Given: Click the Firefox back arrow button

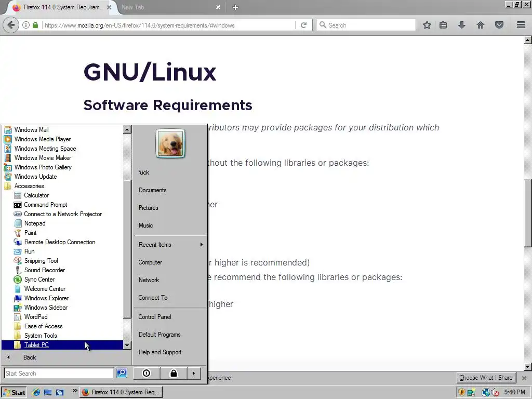Looking at the screenshot, I should tap(11, 25).
